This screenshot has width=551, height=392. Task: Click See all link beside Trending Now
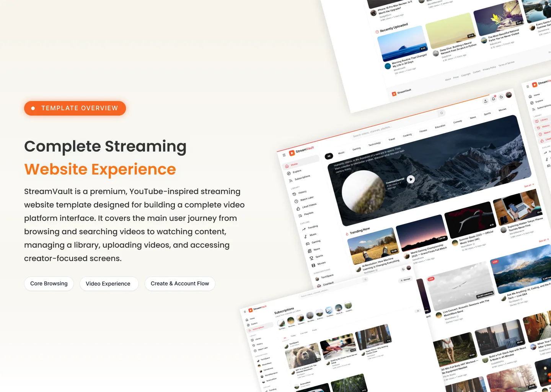tap(529, 186)
